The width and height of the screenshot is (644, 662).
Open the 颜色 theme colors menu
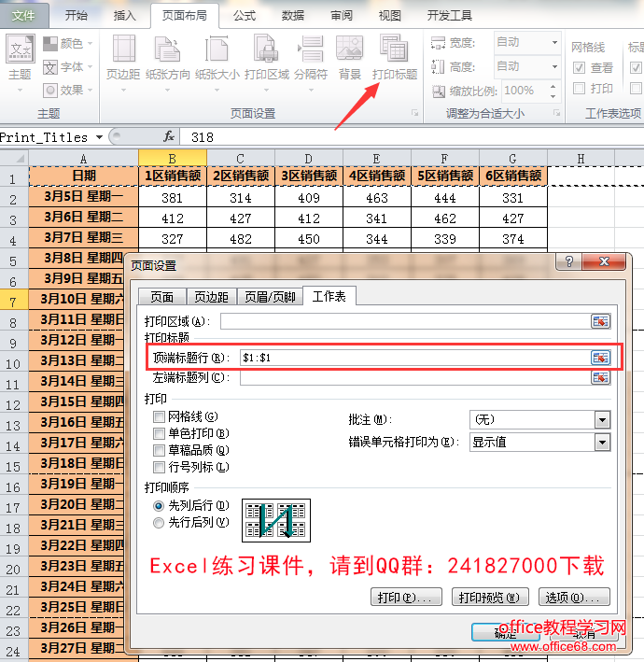pos(67,44)
